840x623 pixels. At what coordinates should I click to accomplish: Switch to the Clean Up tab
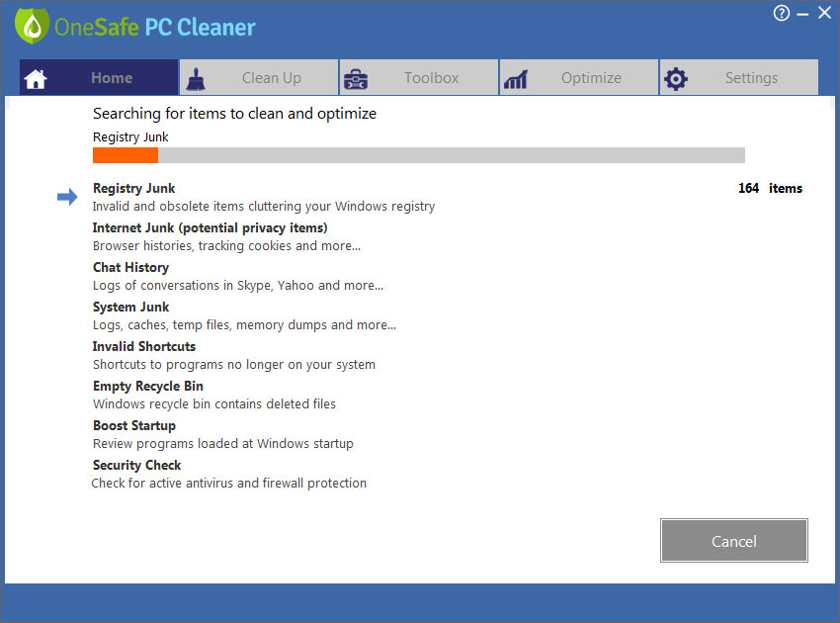(x=271, y=78)
